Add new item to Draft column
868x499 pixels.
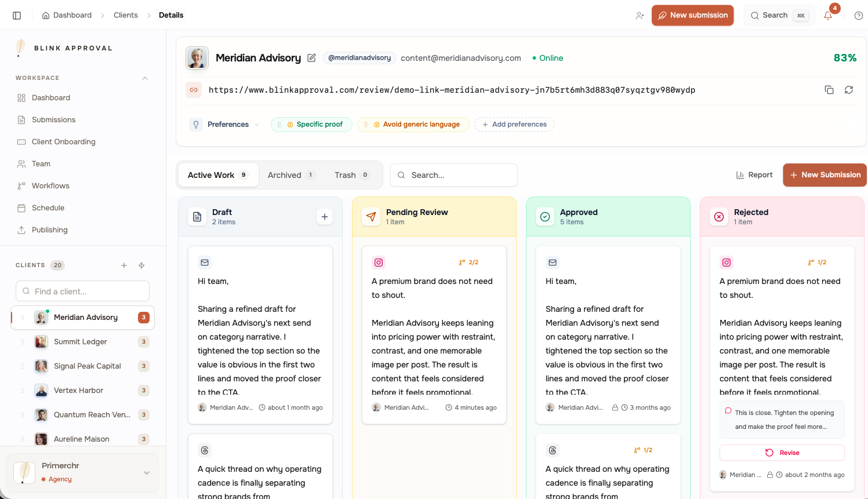pos(325,217)
